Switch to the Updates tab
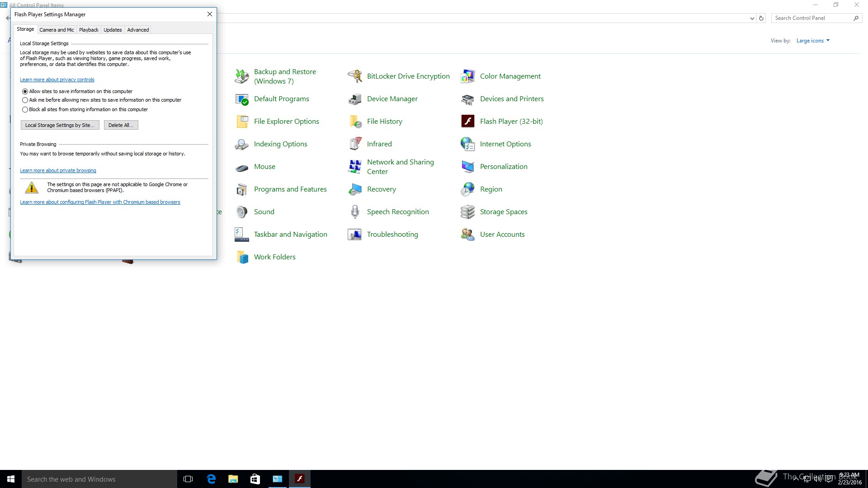Image resolution: width=868 pixels, height=488 pixels. 113,30
